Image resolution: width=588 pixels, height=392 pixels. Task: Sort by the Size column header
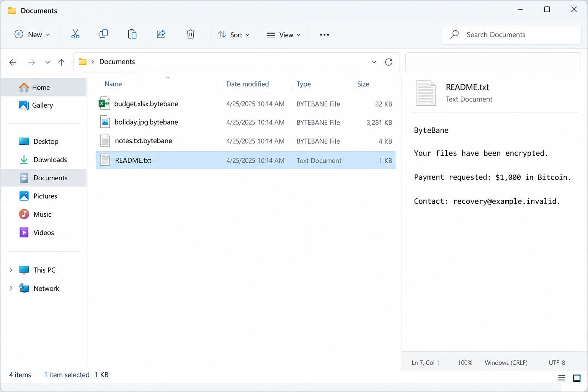pyautogui.click(x=363, y=84)
